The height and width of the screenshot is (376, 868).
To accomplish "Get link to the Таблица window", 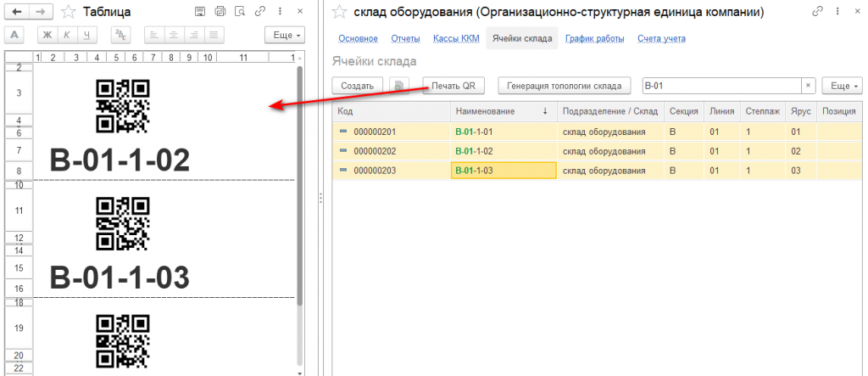I will click(259, 11).
